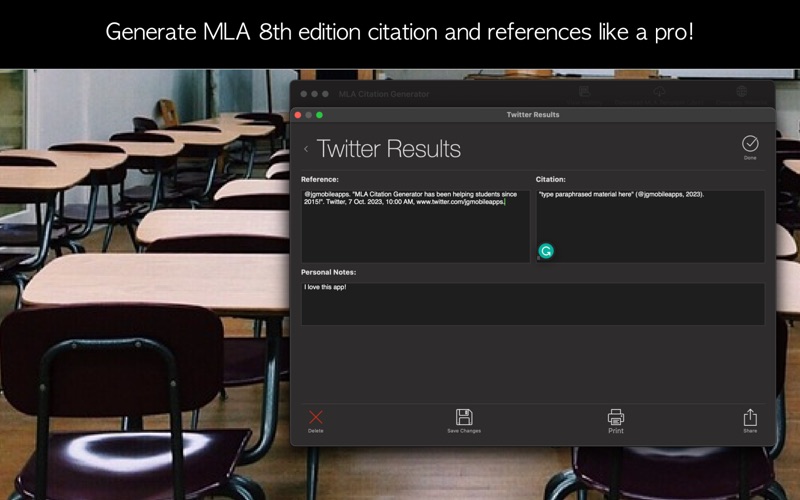Click the green Grammarly badge in Citation box
The height and width of the screenshot is (500, 800).
(x=546, y=251)
